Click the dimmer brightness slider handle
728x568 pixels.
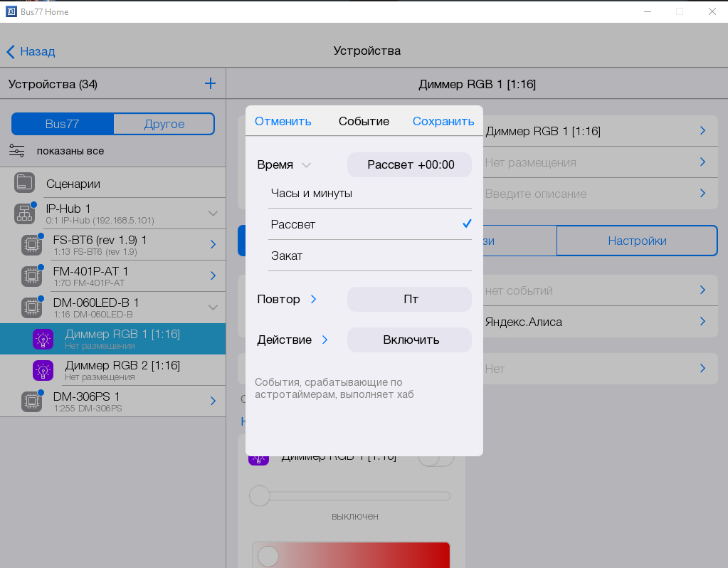pyautogui.click(x=260, y=495)
